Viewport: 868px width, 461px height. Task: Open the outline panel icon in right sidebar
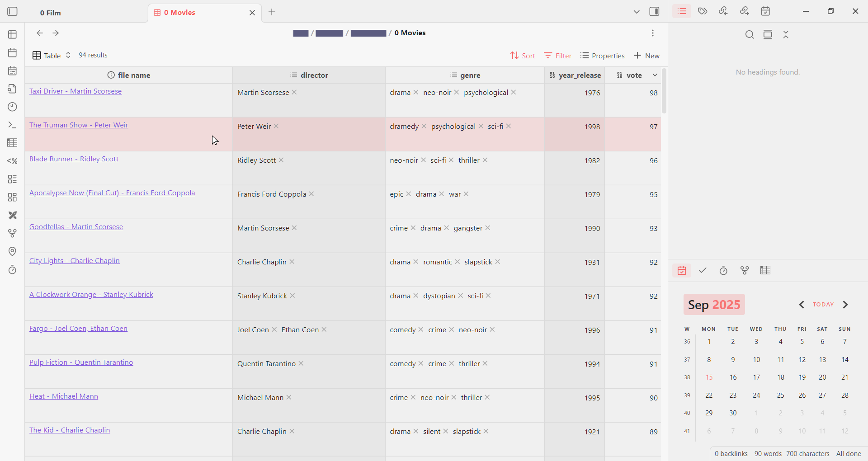(x=682, y=11)
